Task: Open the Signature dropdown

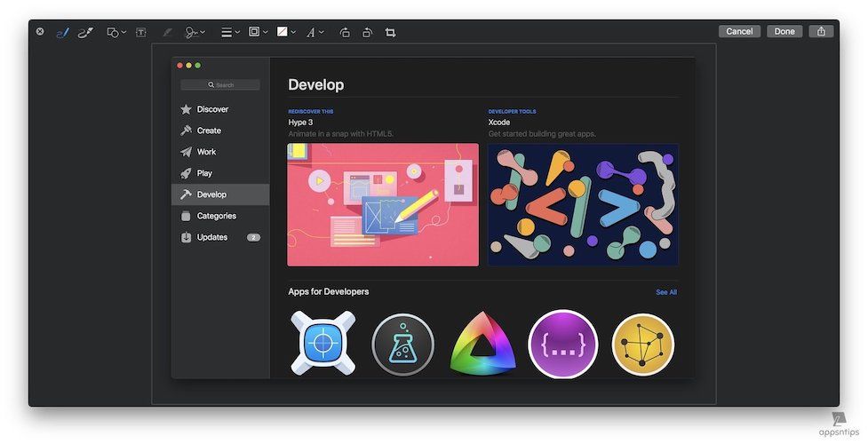Action: (195, 32)
